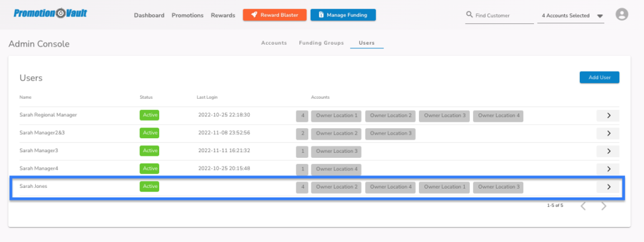
Task: Click the Manage Funding button
Action: [x=343, y=14]
